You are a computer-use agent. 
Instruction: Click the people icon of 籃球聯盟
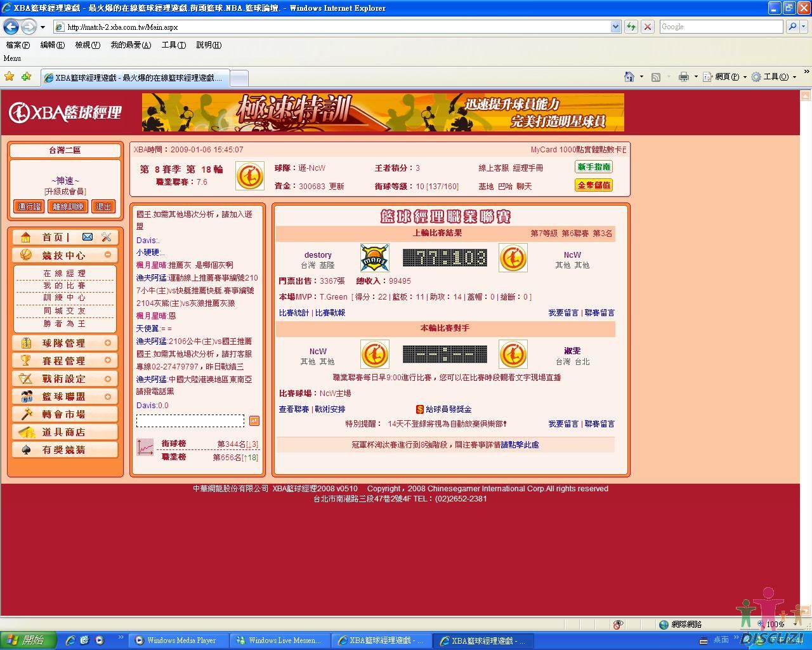(26, 396)
